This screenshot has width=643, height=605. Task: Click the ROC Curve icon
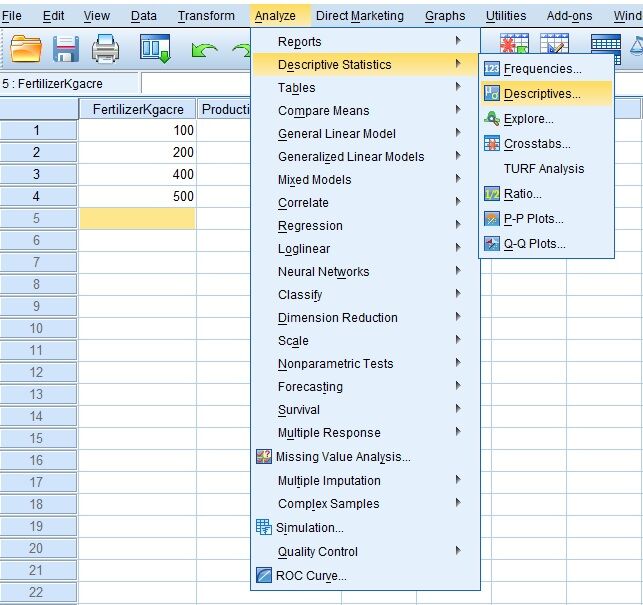pyautogui.click(x=264, y=575)
